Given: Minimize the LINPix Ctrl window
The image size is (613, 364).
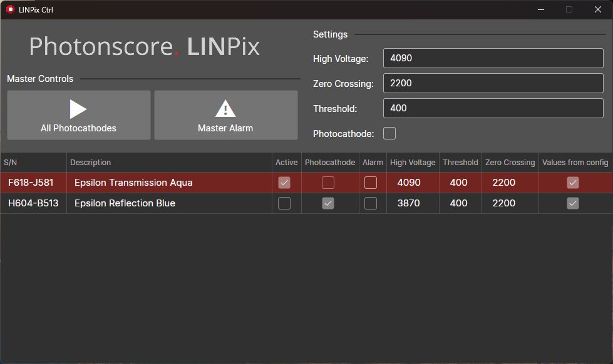Looking at the screenshot, I should pos(541,9).
